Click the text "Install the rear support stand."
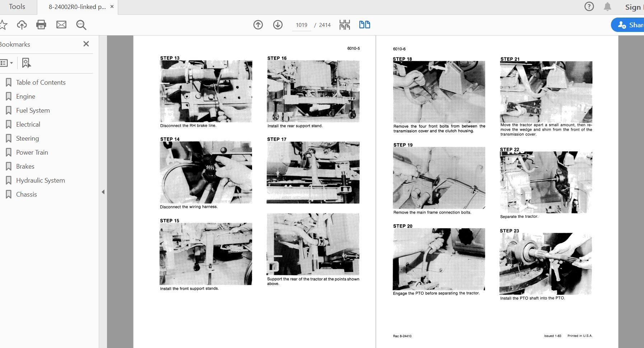644x348 pixels. [295, 126]
